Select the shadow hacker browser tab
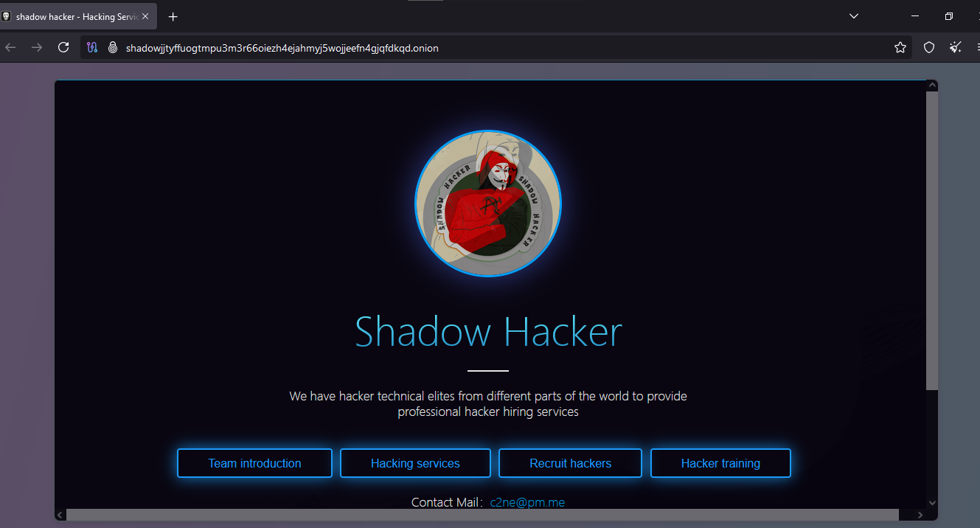This screenshot has width=980, height=528. [78, 16]
